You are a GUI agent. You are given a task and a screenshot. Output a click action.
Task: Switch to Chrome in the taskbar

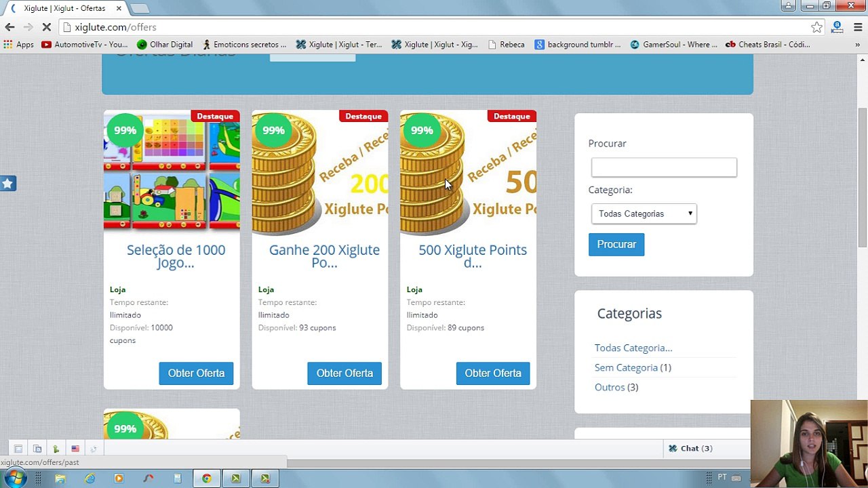coord(206,479)
